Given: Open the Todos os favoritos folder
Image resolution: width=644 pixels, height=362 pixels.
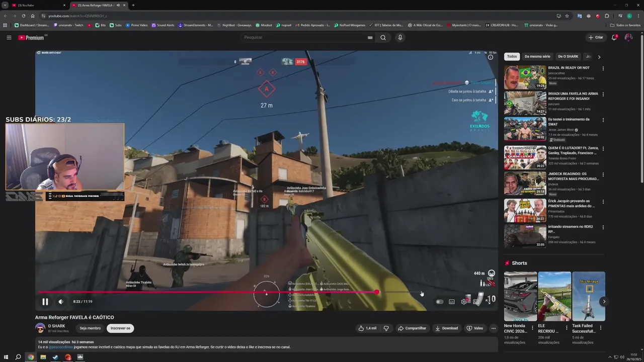Looking at the screenshot, I should (x=625, y=25).
